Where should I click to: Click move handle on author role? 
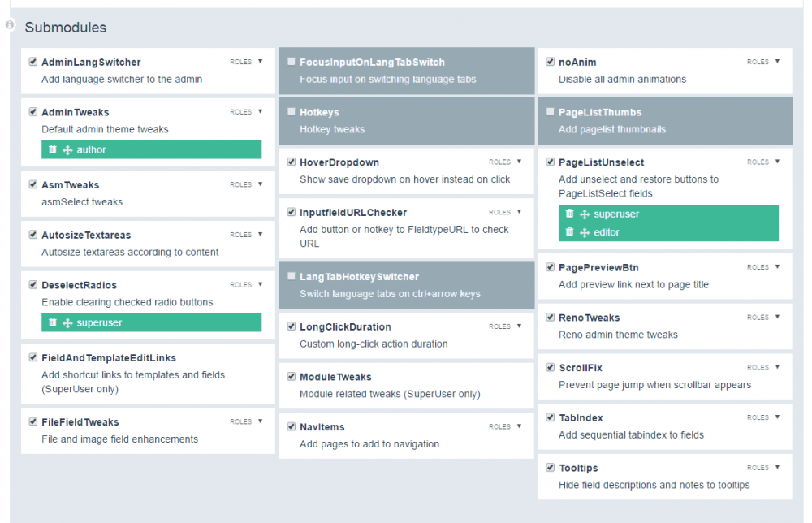67,150
